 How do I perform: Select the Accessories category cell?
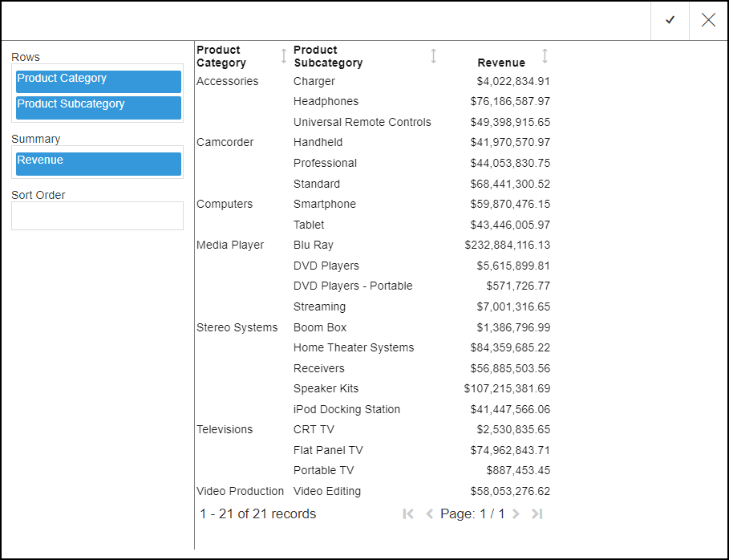(x=227, y=81)
